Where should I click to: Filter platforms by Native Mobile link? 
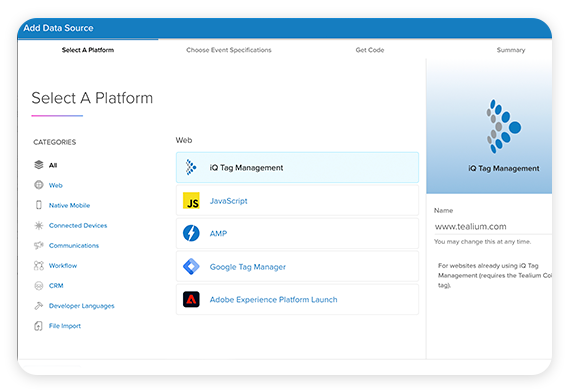point(70,205)
